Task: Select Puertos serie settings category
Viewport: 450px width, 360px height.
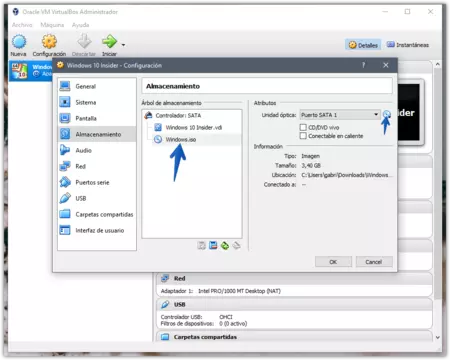Action: click(x=97, y=182)
